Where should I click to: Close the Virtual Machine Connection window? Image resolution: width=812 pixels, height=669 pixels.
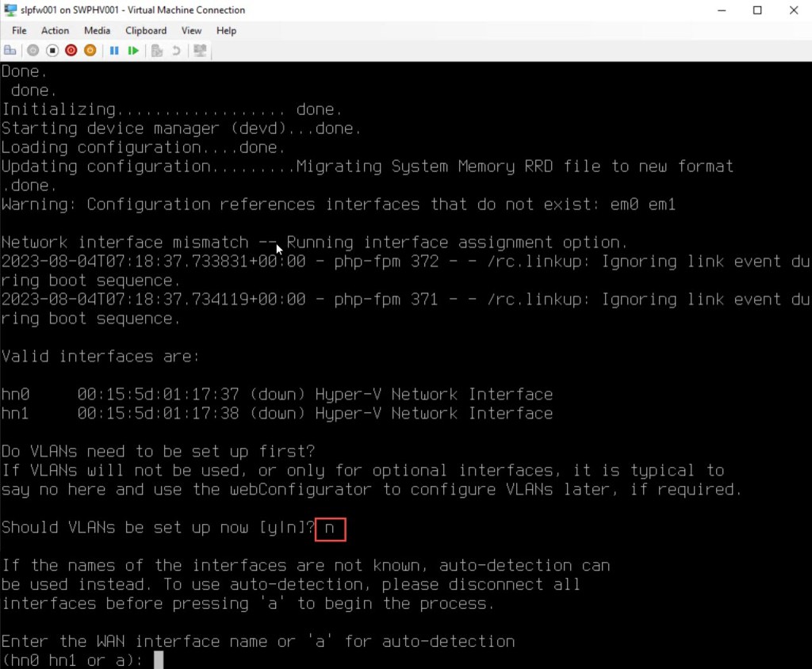pyautogui.click(x=794, y=10)
